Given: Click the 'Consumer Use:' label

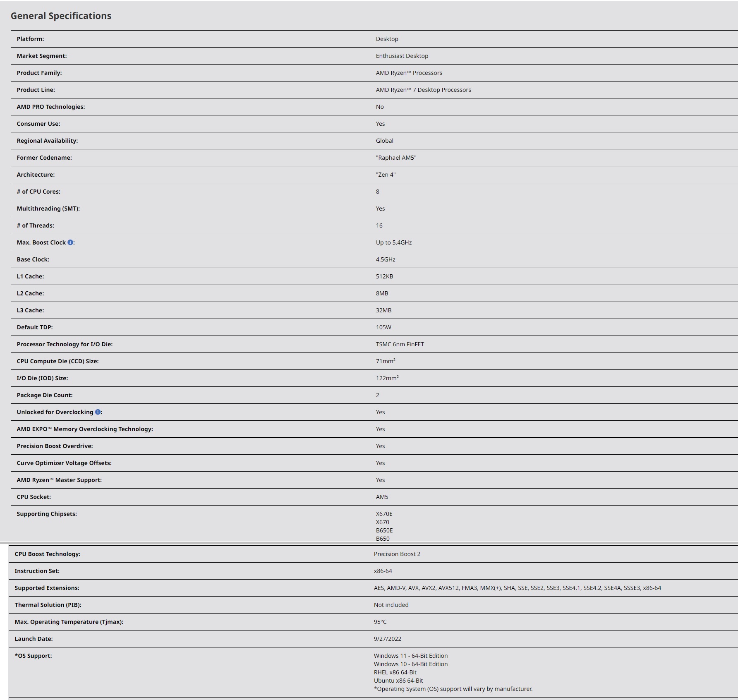Looking at the screenshot, I should click(38, 124).
